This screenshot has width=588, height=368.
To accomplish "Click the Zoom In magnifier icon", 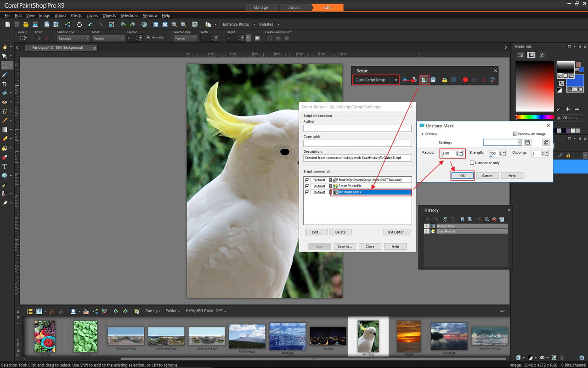I will pyautogui.click(x=183, y=24).
